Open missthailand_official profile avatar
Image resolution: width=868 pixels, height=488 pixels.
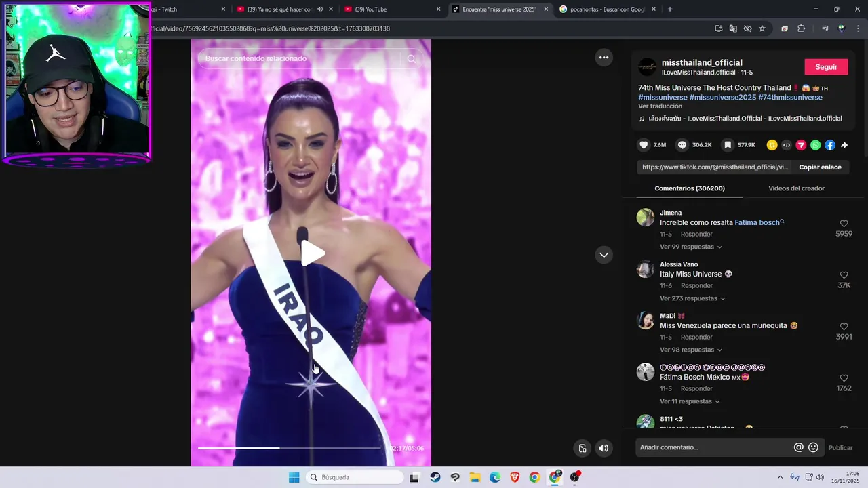pos(648,67)
